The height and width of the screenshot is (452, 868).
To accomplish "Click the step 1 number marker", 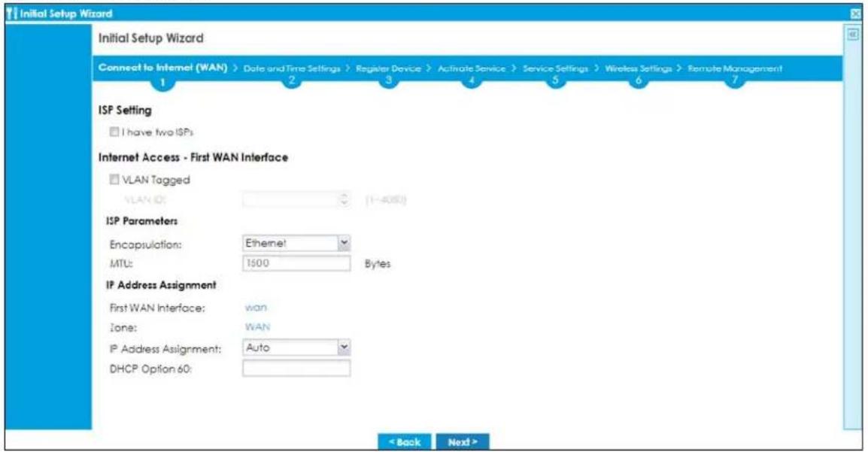I will 162,82.
